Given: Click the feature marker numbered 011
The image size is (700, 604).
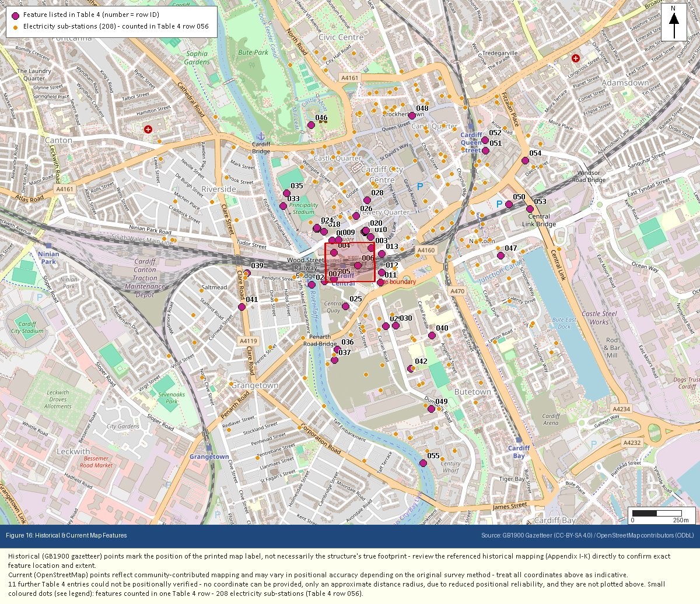Looking at the screenshot, I should 380,282.
